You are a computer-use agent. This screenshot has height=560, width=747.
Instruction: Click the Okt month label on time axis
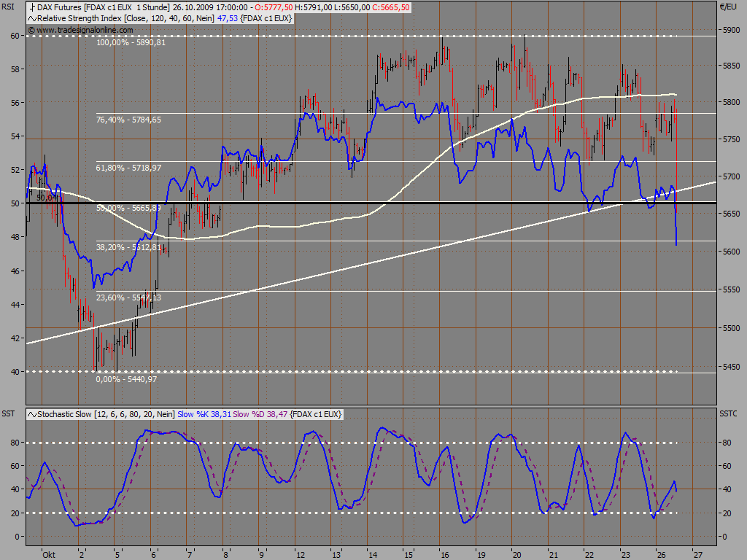coord(49,555)
